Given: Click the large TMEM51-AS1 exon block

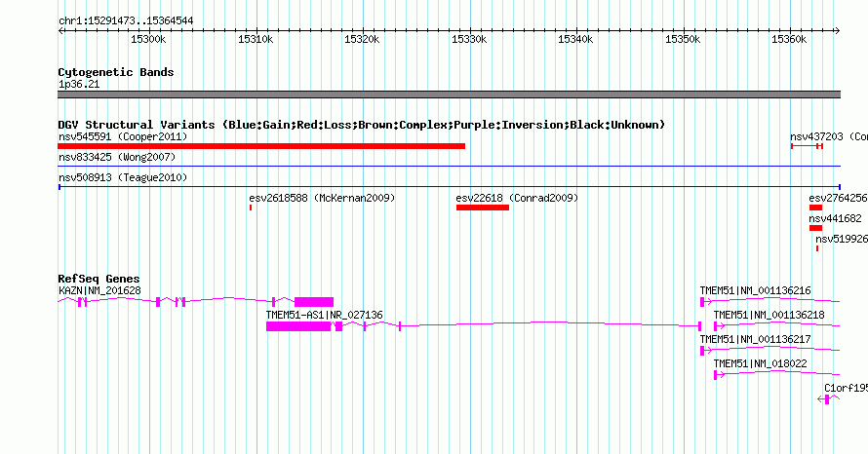Looking at the screenshot, I should pos(298,326).
